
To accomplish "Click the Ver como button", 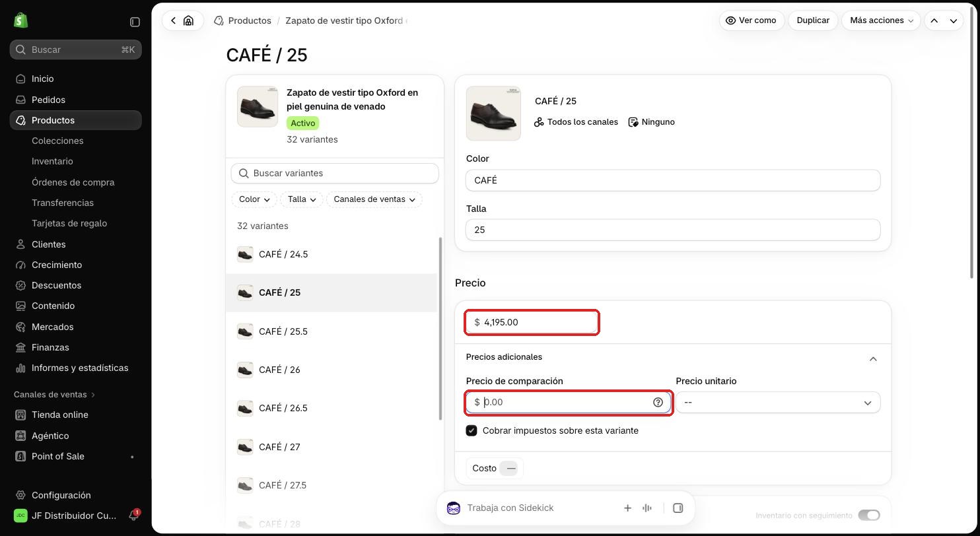I will pos(752,20).
